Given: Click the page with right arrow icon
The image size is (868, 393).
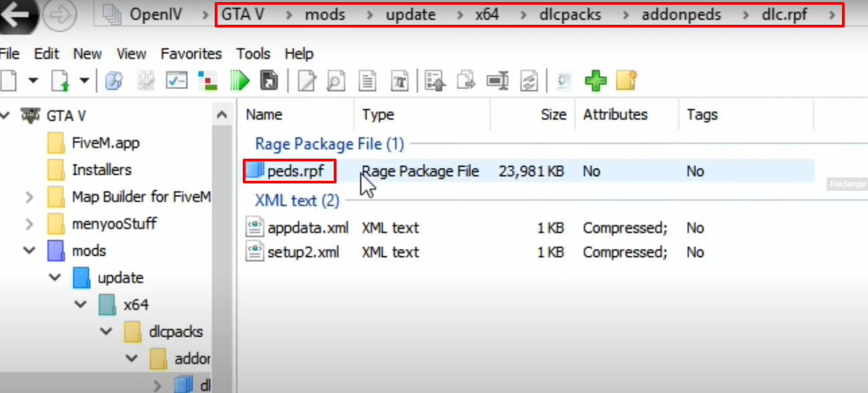Looking at the screenshot, I should (x=466, y=81).
